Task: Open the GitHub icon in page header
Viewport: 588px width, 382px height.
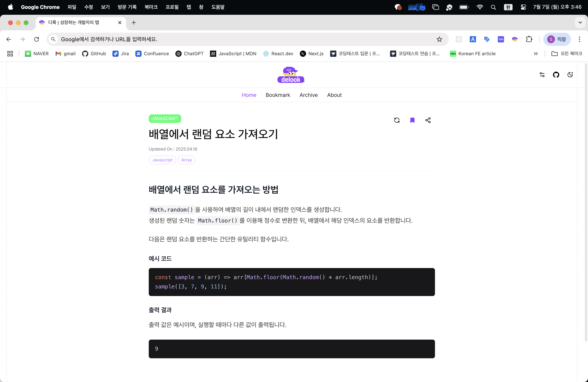Action: pyautogui.click(x=556, y=75)
